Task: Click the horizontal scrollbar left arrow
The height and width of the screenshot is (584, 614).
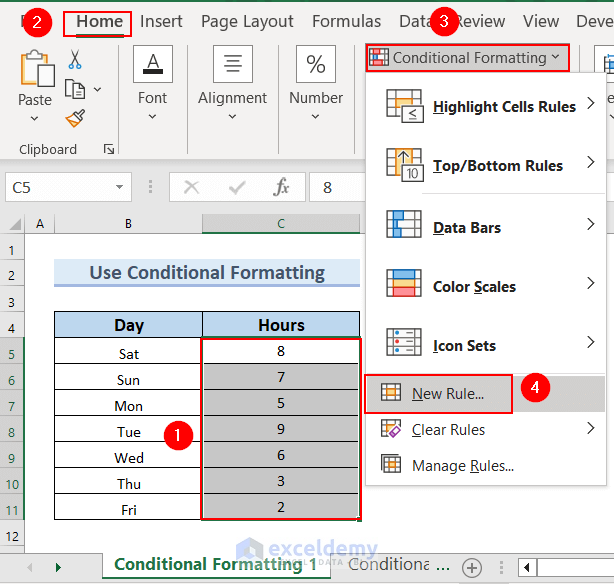Action: (x=527, y=568)
